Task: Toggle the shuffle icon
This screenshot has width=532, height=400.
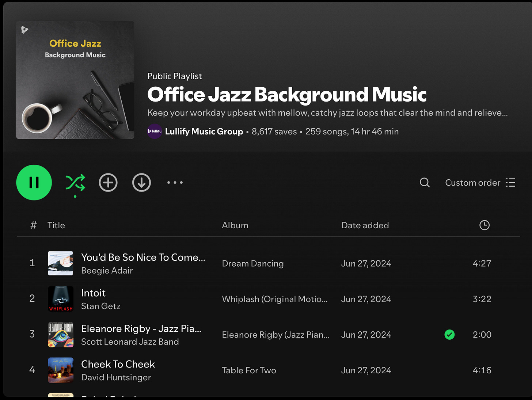Action: [x=75, y=183]
